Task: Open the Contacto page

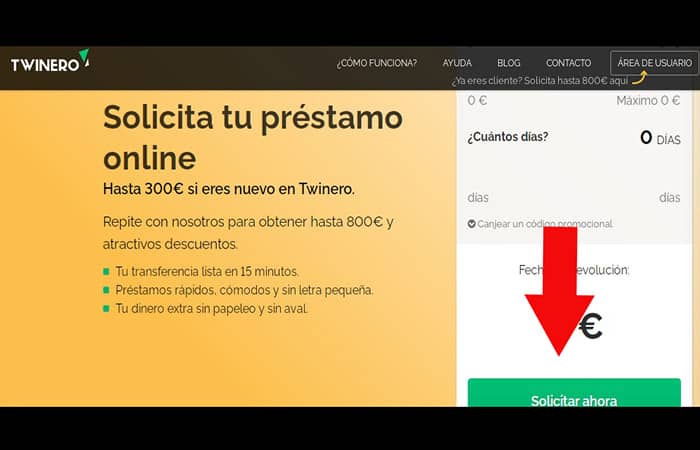Action: [x=568, y=63]
